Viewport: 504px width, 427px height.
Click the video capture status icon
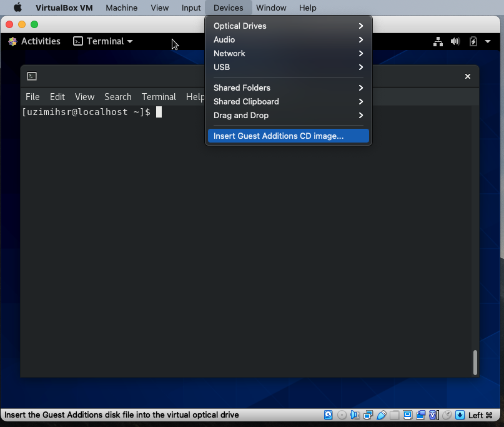click(x=420, y=415)
